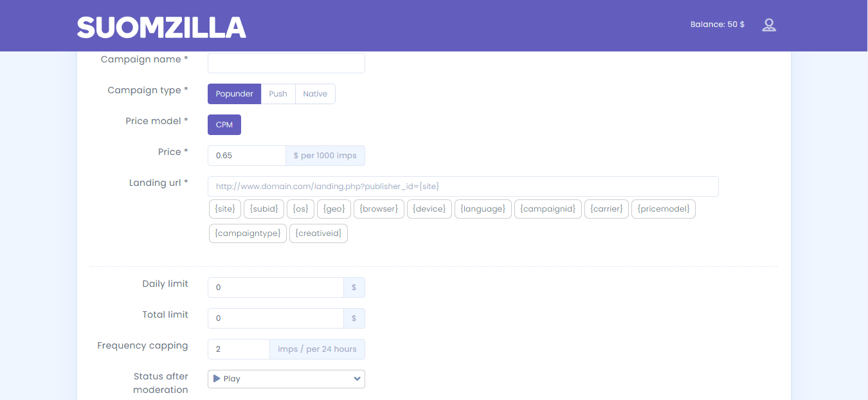Click the SUOMZILLA logo

click(161, 27)
